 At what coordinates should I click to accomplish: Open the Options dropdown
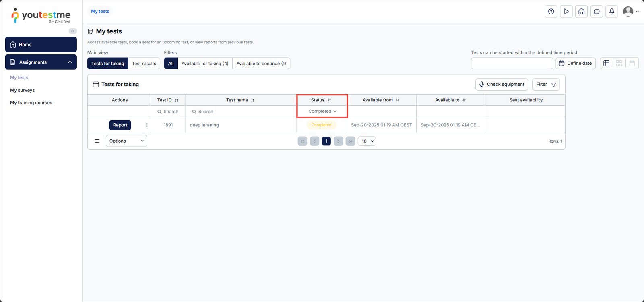coord(126,141)
